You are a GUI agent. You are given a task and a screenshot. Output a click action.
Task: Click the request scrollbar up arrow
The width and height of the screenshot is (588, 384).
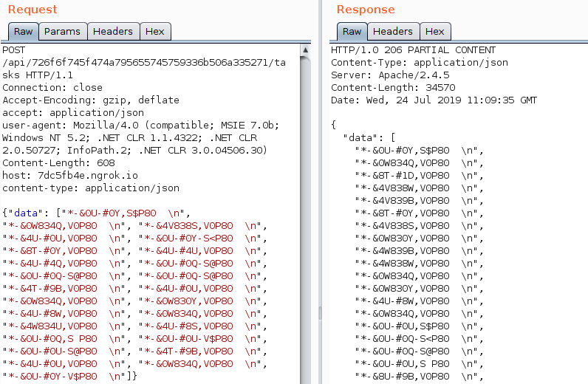305,51
